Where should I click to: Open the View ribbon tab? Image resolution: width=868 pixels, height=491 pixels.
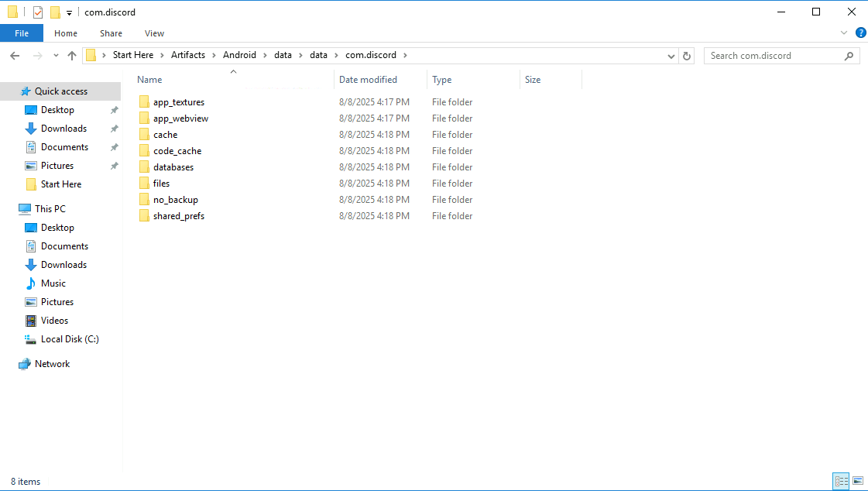154,33
